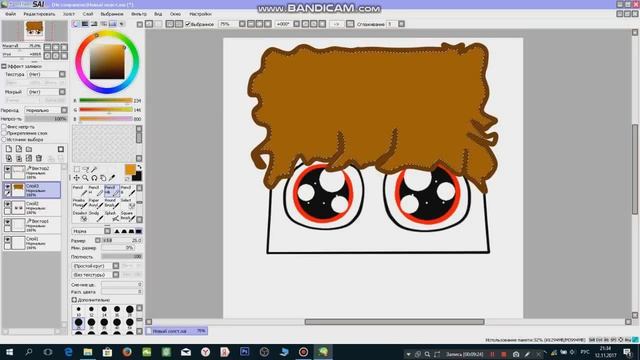Switch to the Новый холст.sai document tab
This screenshot has width=640, height=360.
tap(177, 331)
